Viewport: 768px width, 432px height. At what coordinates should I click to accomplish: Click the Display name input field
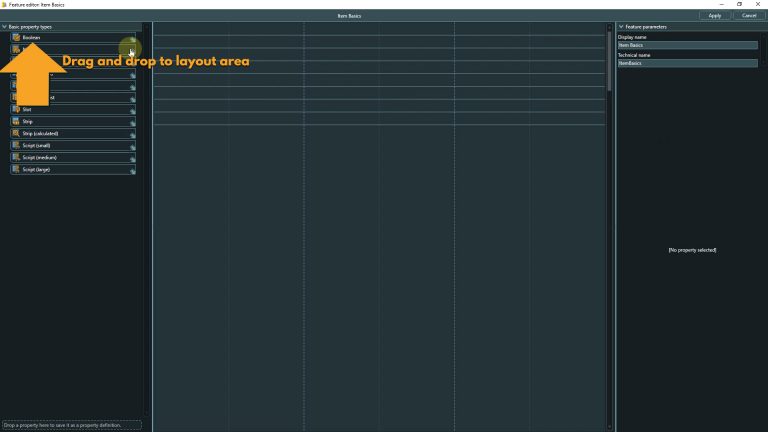click(687, 45)
